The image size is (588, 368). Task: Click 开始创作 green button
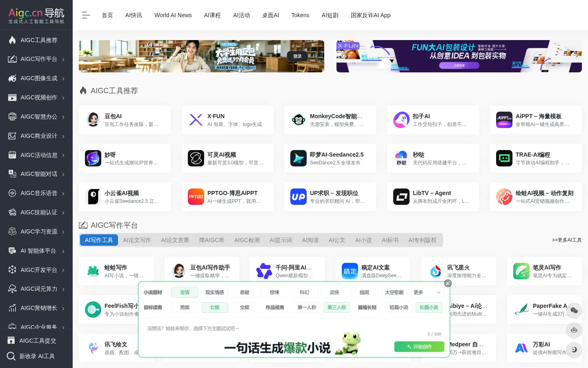419,347
